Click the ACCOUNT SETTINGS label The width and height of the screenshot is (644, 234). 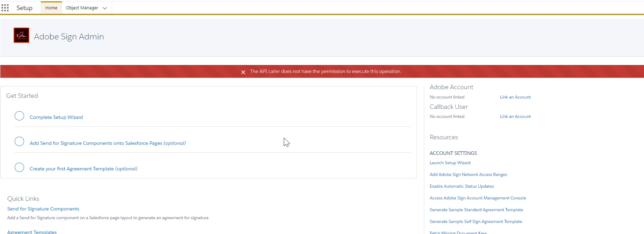click(453, 153)
